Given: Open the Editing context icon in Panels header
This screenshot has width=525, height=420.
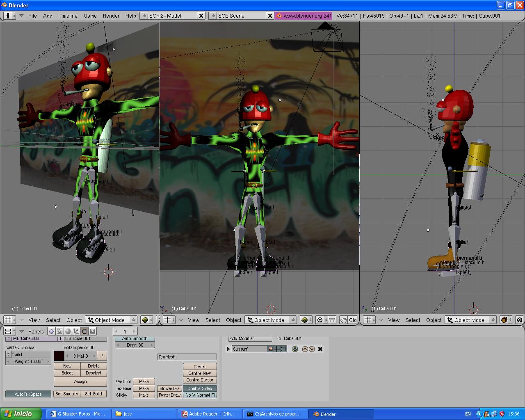Looking at the screenshot, I should coord(84,331).
